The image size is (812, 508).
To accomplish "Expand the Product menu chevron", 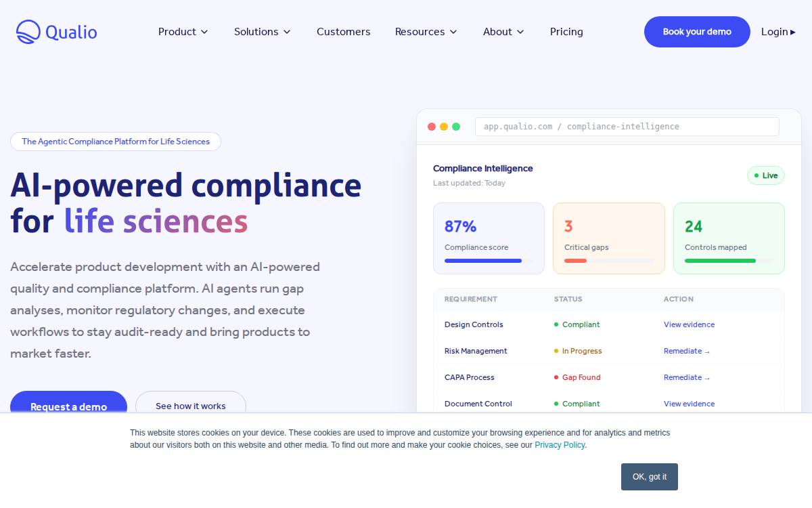I will (204, 32).
